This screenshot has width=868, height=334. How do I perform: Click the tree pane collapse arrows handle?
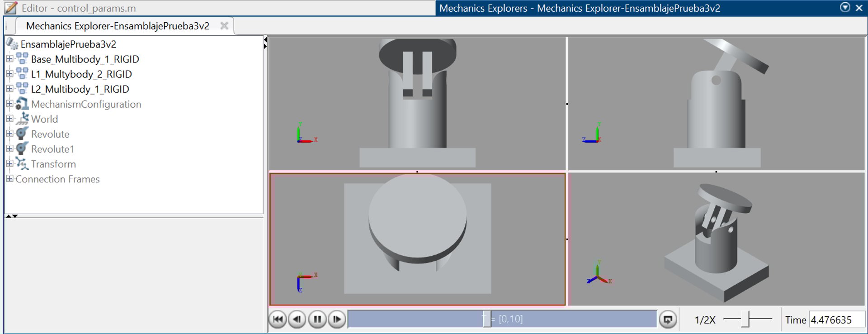[x=12, y=216]
